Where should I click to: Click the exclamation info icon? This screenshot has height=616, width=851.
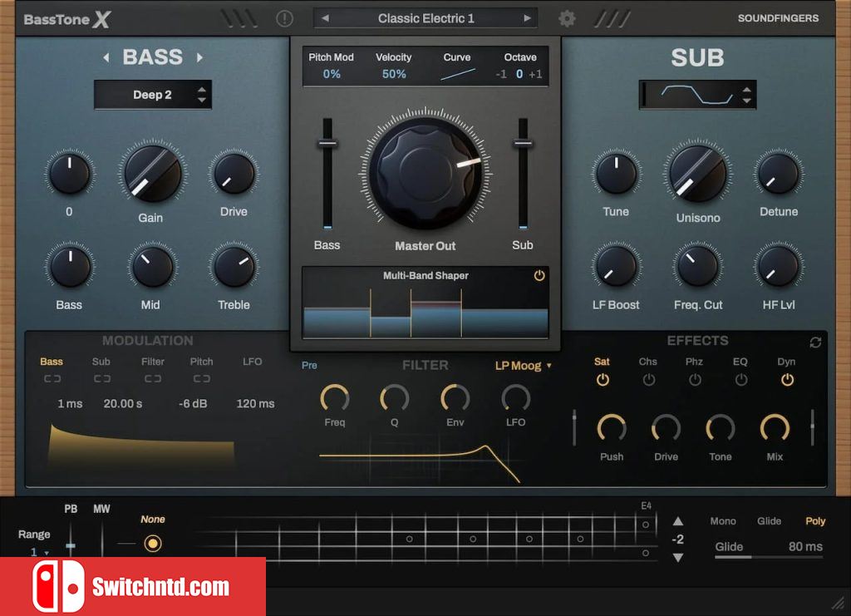pyautogui.click(x=284, y=18)
